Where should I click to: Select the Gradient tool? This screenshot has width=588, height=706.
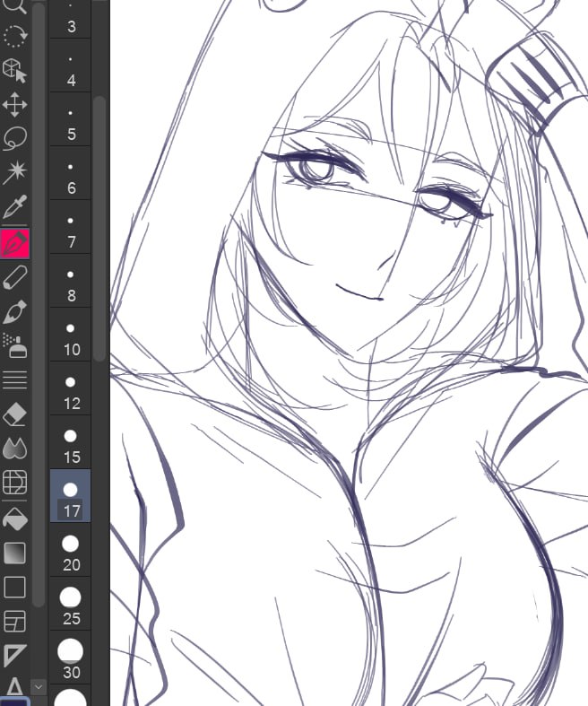click(15, 553)
